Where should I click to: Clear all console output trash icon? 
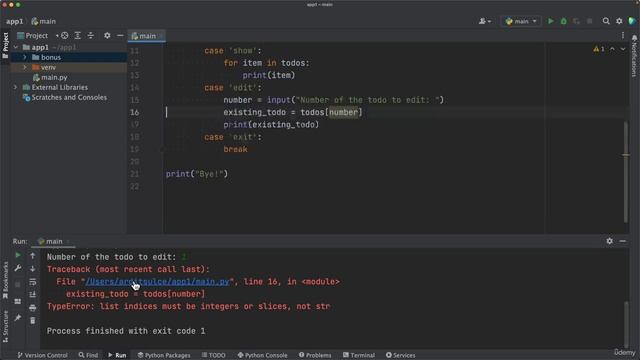[33, 321]
